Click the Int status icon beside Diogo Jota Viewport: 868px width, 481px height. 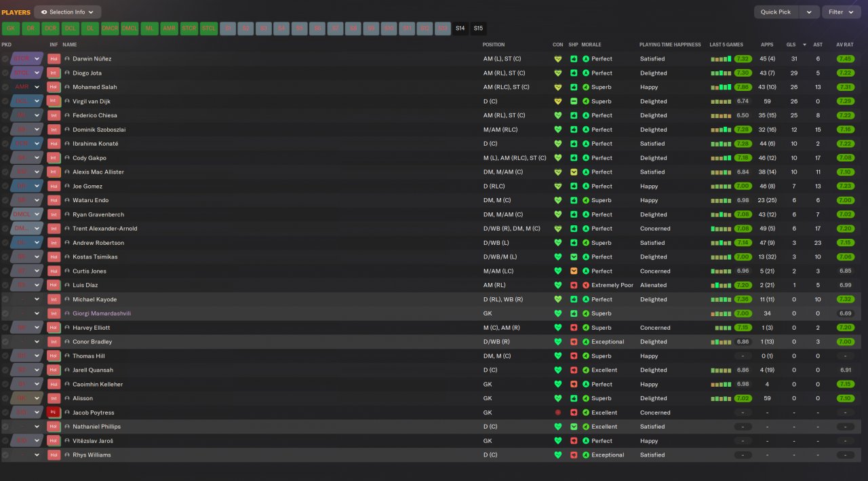pyautogui.click(x=54, y=73)
